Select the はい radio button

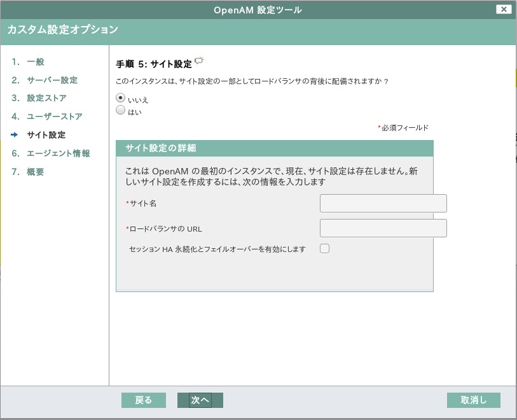tap(120, 109)
